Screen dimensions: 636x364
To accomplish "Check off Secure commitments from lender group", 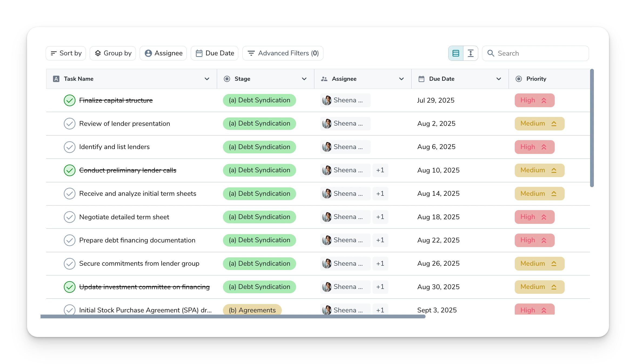I will pos(69,264).
